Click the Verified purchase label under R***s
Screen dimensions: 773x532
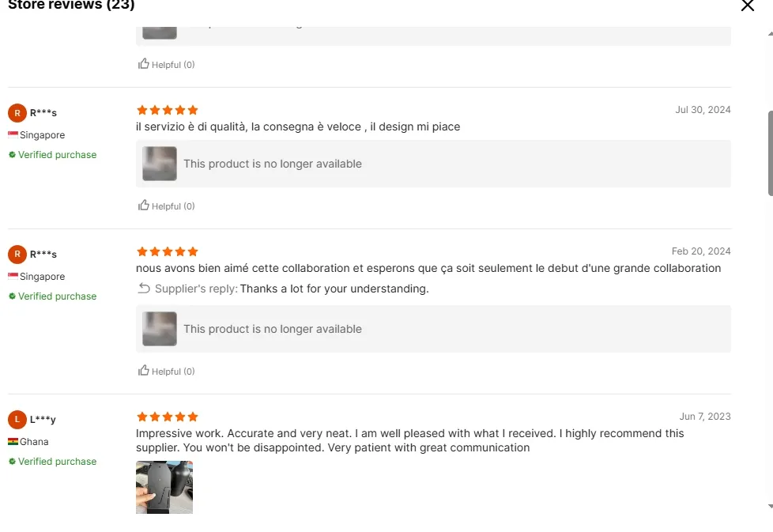(x=52, y=154)
